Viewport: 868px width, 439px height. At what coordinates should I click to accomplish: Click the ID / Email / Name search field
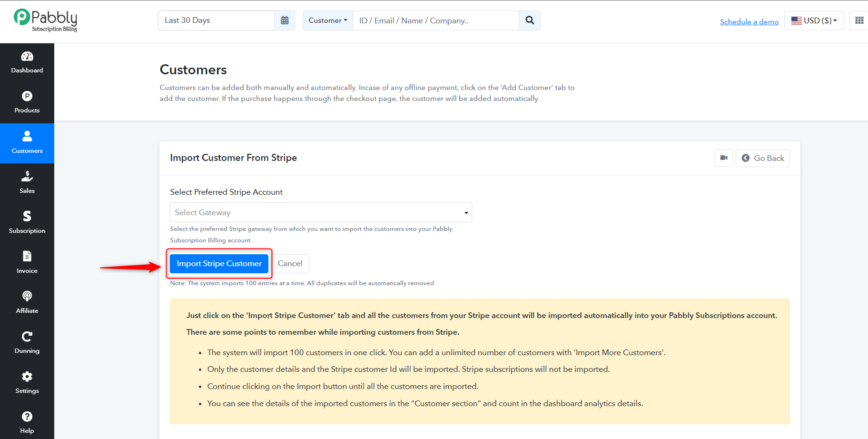435,20
